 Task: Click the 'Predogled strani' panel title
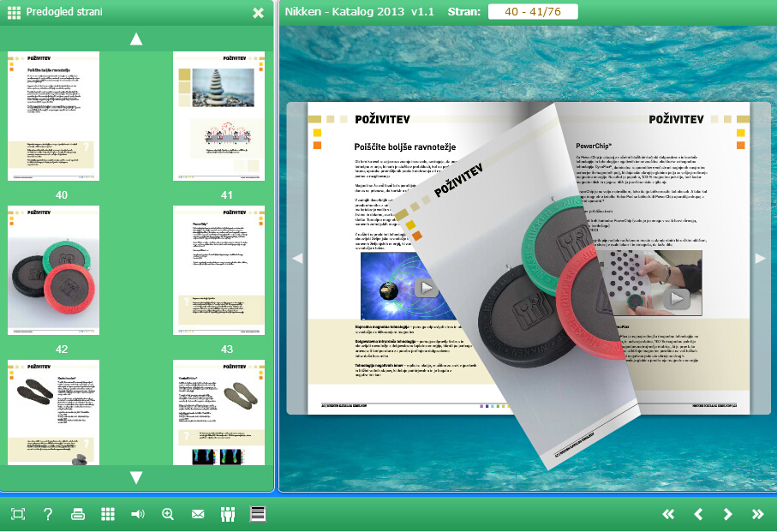pyautogui.click(x=64, y=12)
